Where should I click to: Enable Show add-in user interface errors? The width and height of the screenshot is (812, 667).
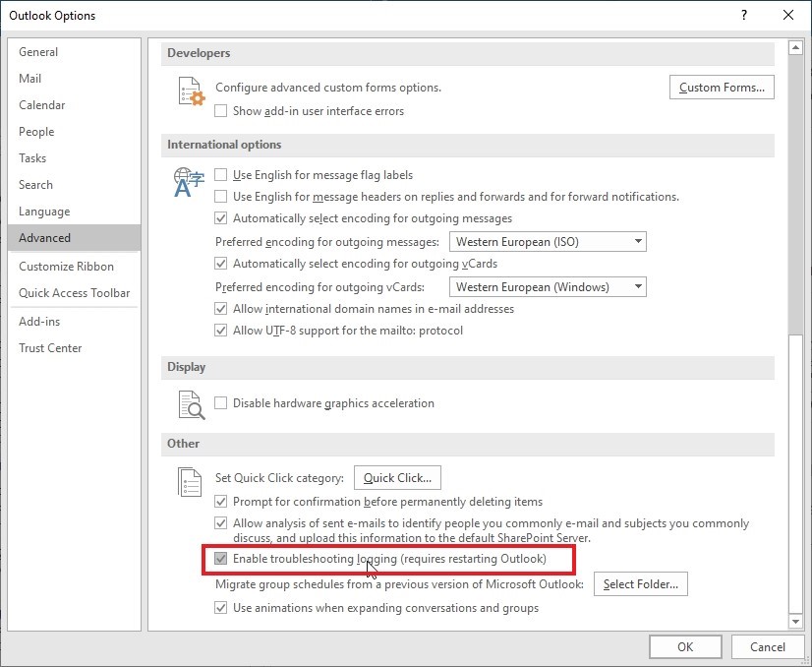point(220,111)
